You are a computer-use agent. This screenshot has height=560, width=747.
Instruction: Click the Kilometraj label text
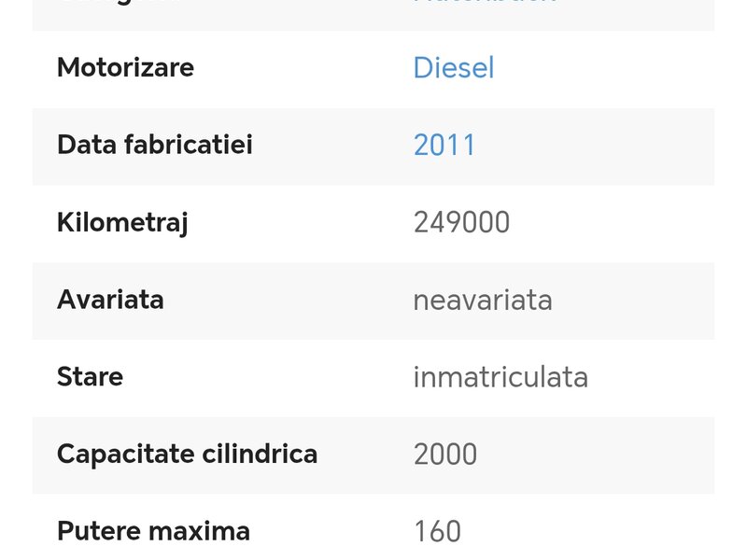pyautogui.click(x=122, y=223)
